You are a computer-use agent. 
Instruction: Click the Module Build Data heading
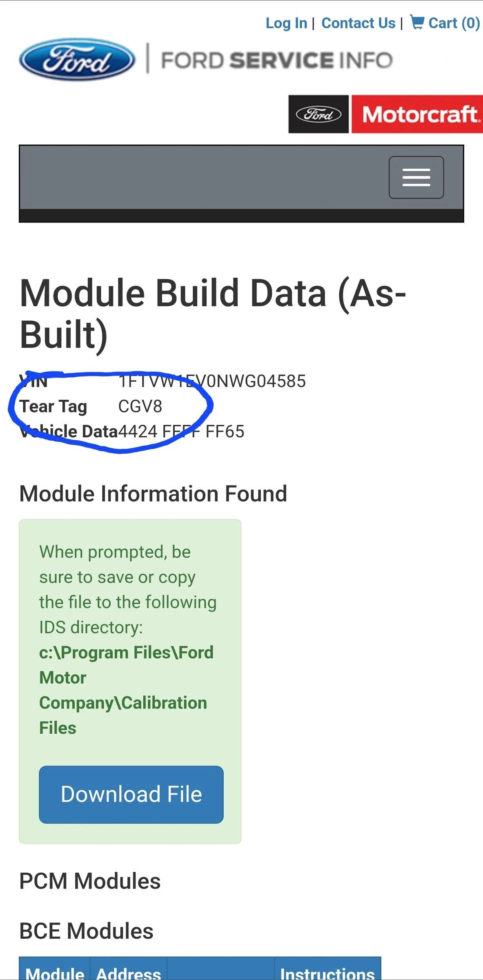pyautogui.click(x=213, y=313)
